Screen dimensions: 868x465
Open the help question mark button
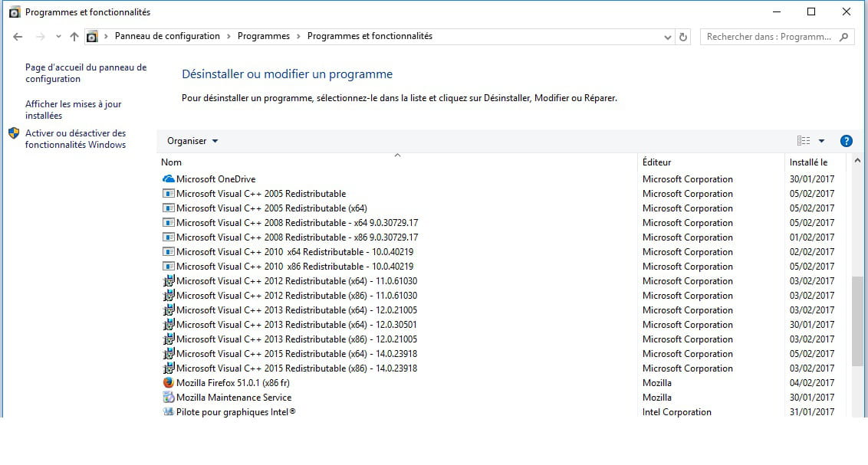coord(846,141)
